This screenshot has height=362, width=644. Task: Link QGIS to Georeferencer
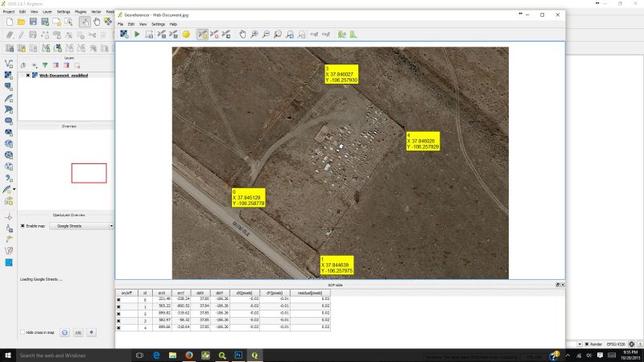tap(326, 35)
